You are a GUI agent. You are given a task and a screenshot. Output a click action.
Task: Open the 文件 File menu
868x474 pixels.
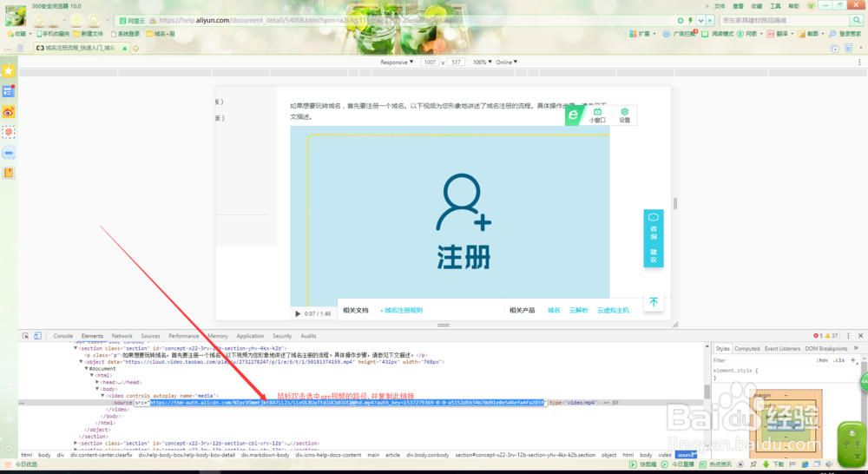[720, 6]
